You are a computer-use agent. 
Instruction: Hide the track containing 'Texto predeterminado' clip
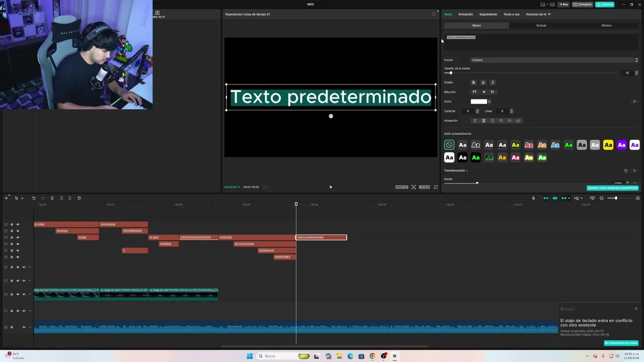(x=18, y=237)
